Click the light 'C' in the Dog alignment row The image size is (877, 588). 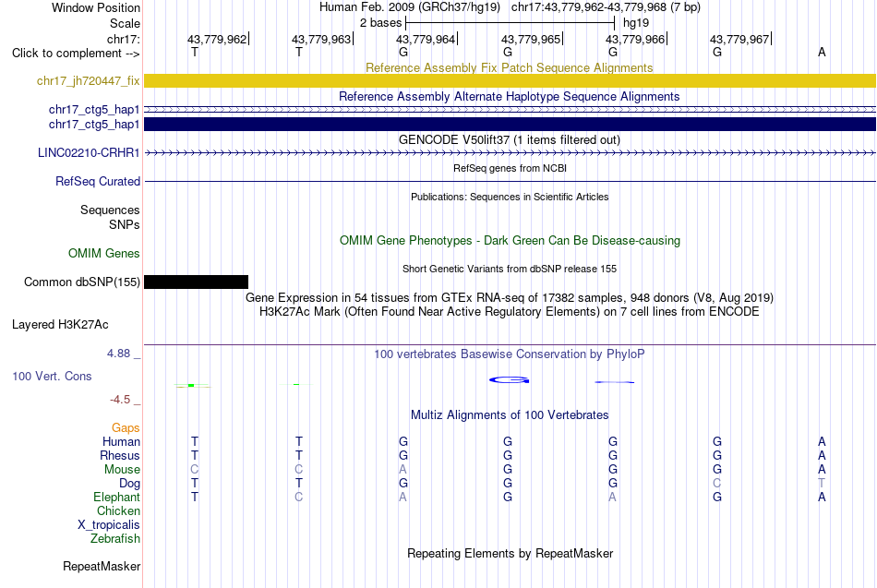717,484
